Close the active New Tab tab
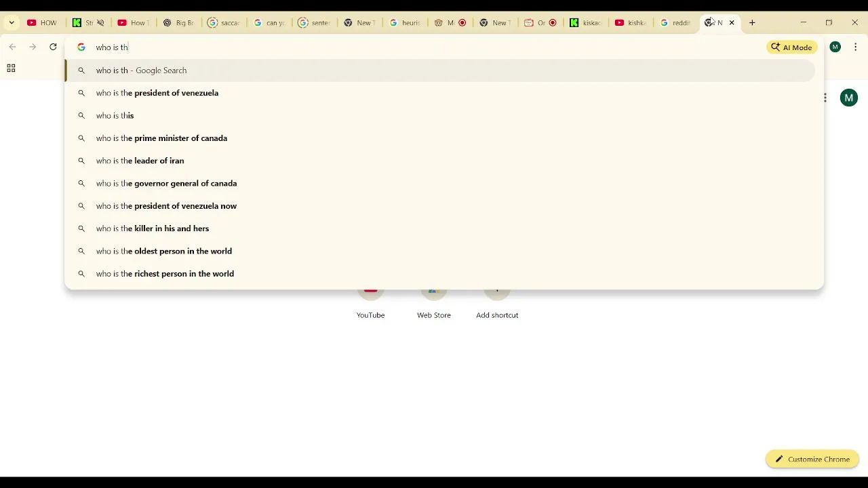The width and height of the screenshot is (868, 488). [732, 22]
